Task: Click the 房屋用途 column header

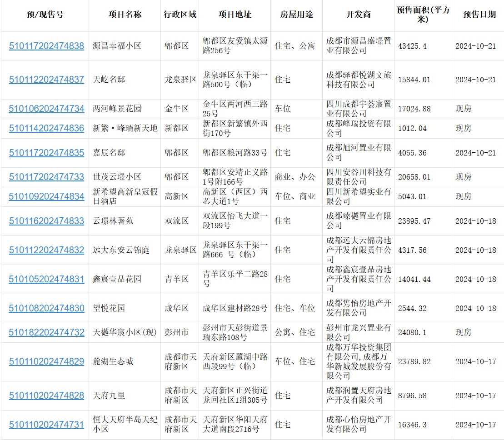Action: pos(296,15)
